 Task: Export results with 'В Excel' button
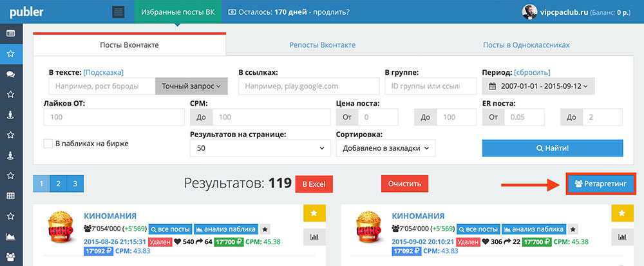[314, 184]
